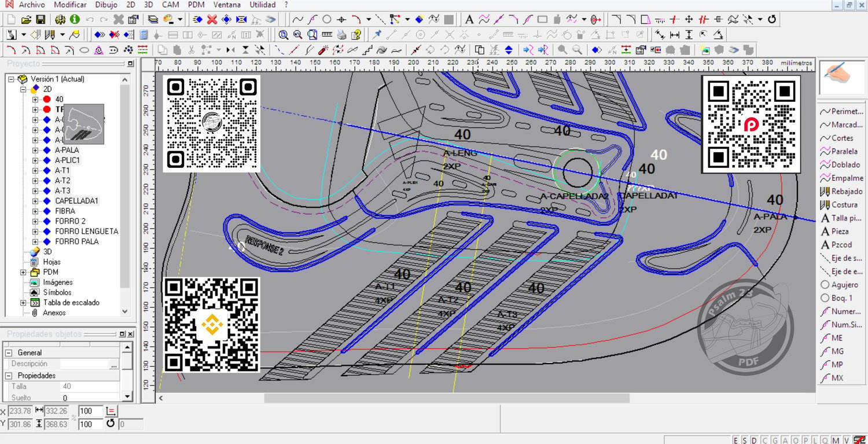The height and width of the screenshot is (444, 868).
Task: Toggle the S status bar indicator
Action: click(x=744, y=440)
